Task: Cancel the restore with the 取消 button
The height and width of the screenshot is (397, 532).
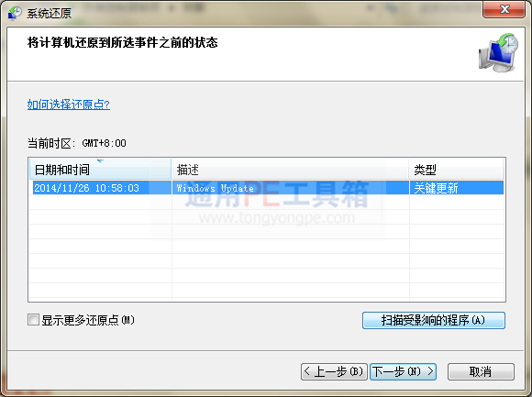Action: click(x=481, y=371)
